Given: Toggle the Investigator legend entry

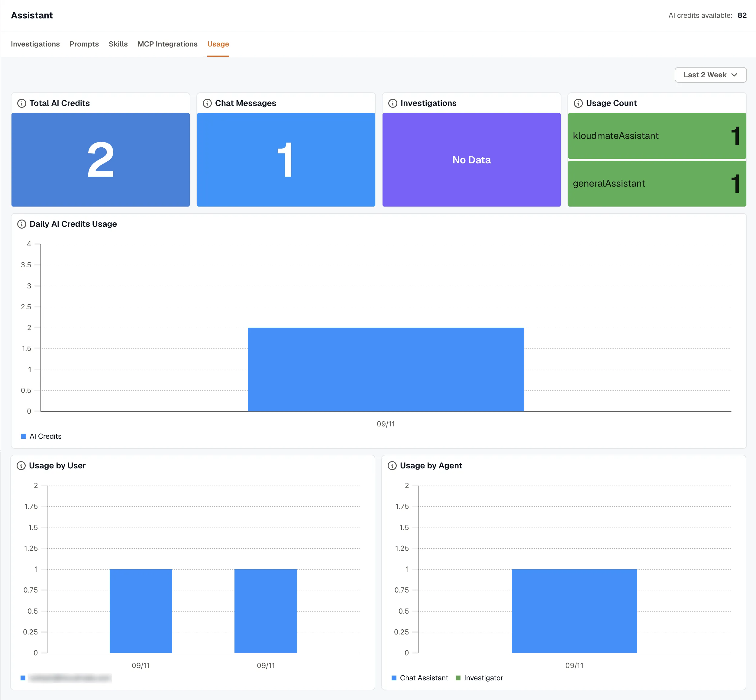Looking at the screenshot, I should coord(479,678).
